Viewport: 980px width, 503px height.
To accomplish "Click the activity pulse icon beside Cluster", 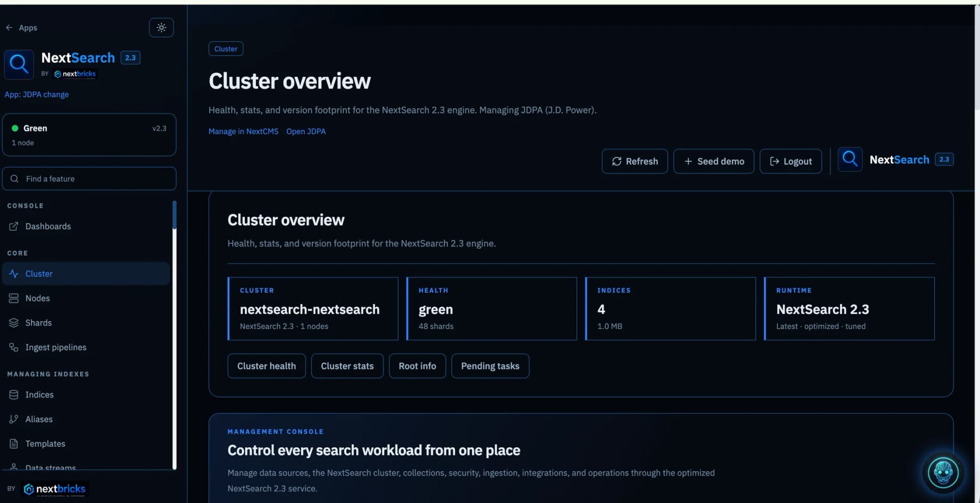I will (x=14, y=274).
